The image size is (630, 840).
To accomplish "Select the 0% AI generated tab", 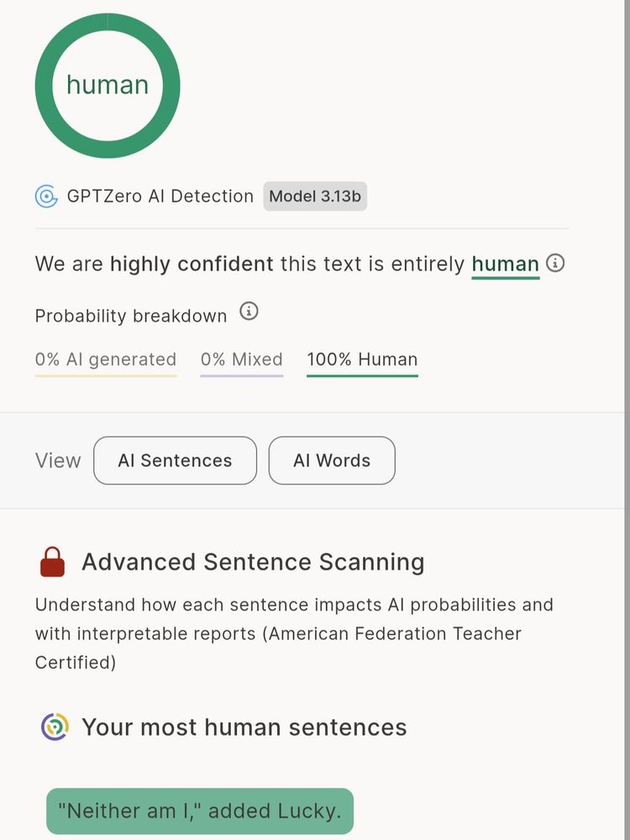I will [x=106, y=360].
